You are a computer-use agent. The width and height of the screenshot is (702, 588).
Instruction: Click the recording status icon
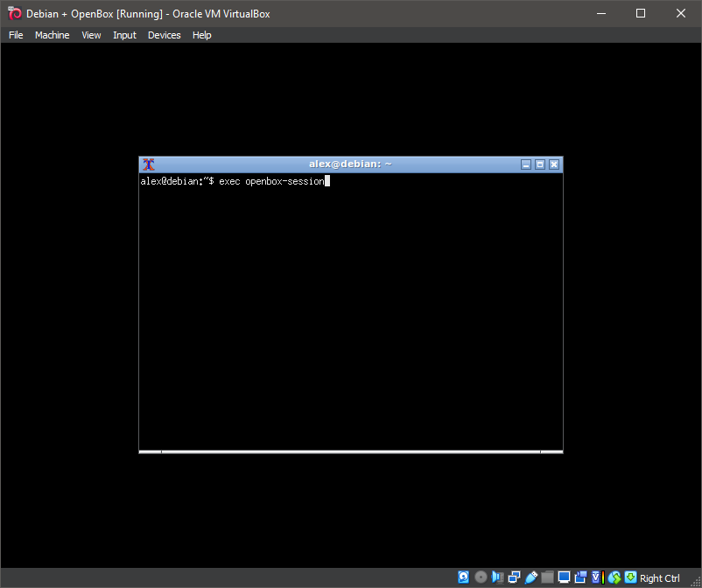(581, 577)
